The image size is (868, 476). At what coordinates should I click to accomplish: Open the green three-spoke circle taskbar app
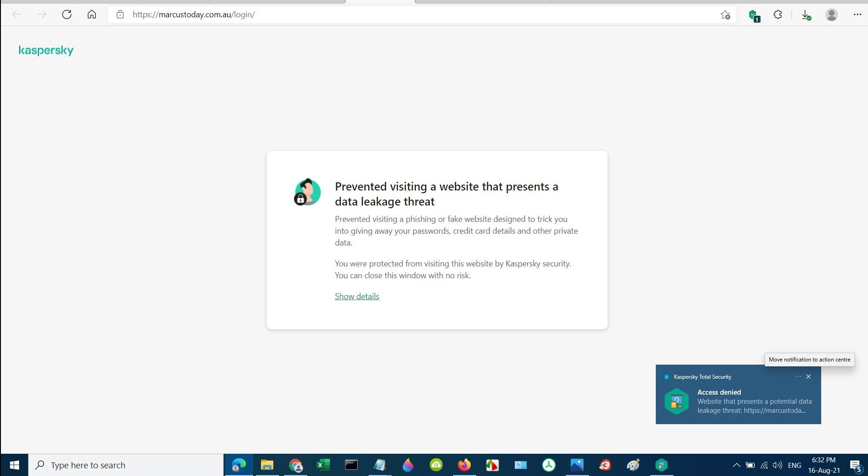pos(549,465)
